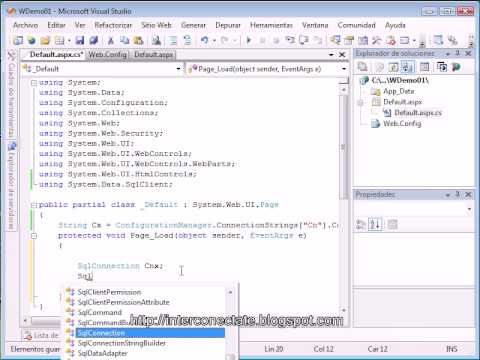Image resolution: width=480 pixels, height=360 pixels.
Task: Click the IntelliSense list scroll up arrow
Action: (230, 292)
